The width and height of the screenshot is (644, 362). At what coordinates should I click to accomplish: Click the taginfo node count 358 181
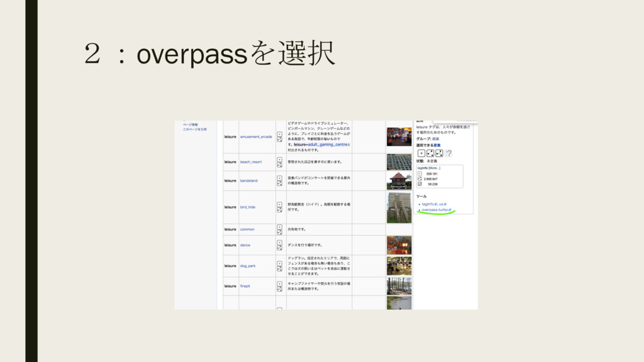[431, 173]
